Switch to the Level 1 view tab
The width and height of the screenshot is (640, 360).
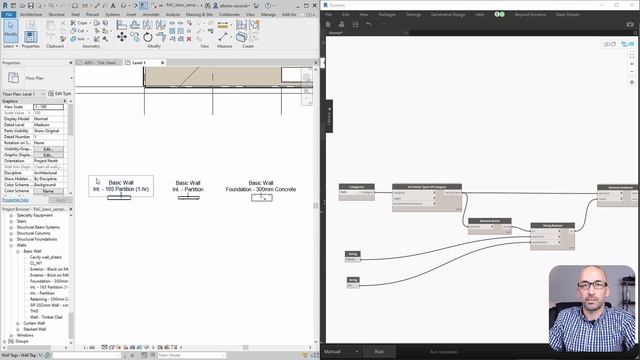pyautogui.click(x=144, y=62)
